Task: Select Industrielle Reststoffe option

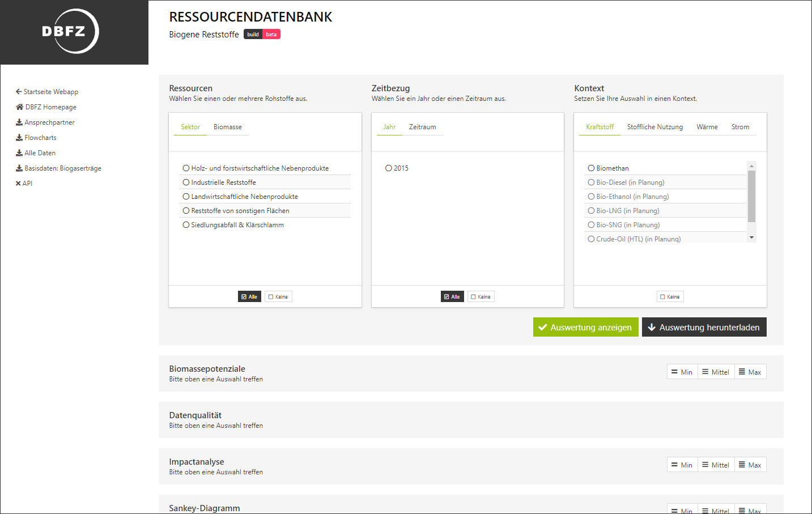Action: coord(265,182)
